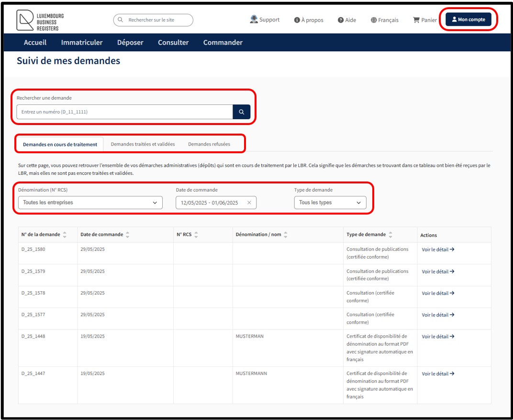Click the Mon compte button

(x=468, y=20)
